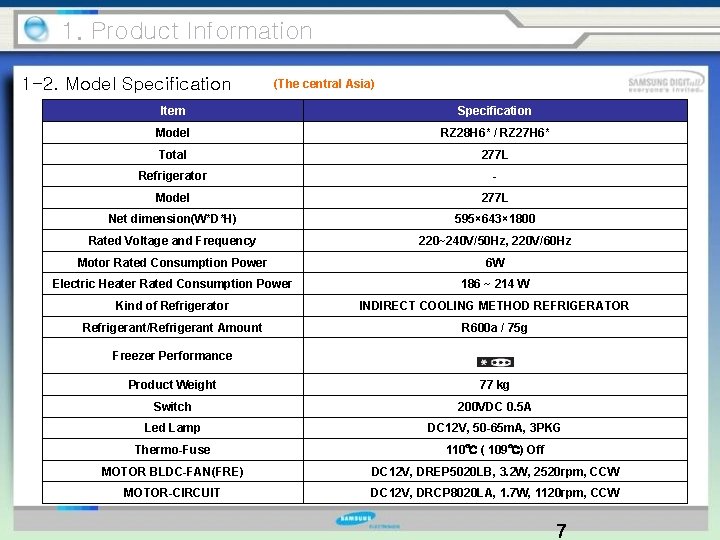Click the dash value in the Refrigerator row
Screen dimensions: 720x540
tap(494, 176)
